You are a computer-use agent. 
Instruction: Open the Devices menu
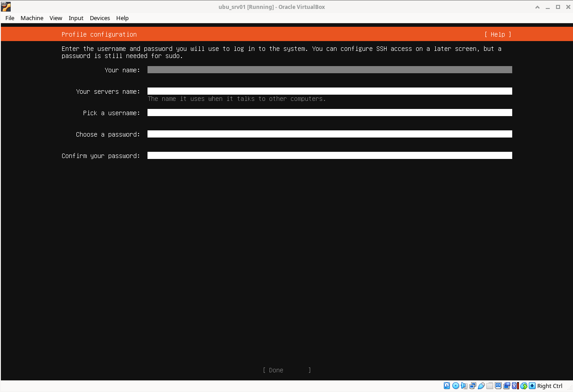pyautogui.click(x=100, y=18)
